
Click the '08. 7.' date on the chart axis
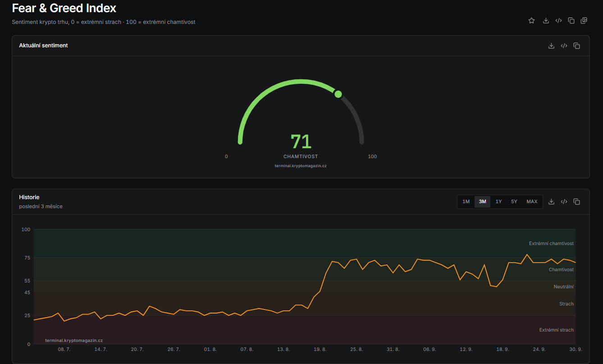coord(64,349)
